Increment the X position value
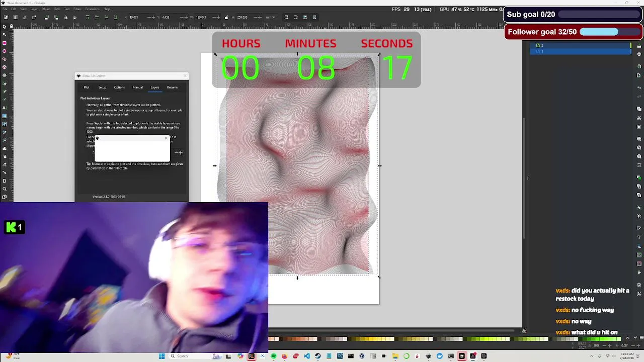Image resolution: width=644 pixels, height=362 pixels. [153, 17]
